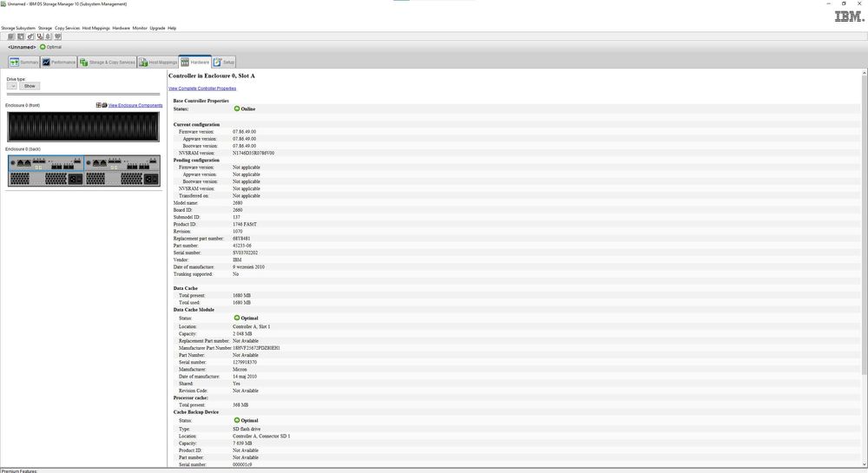Click the second toolbar icon under the menu bar
Screen dimensions: 868x473
click(21, 36)
